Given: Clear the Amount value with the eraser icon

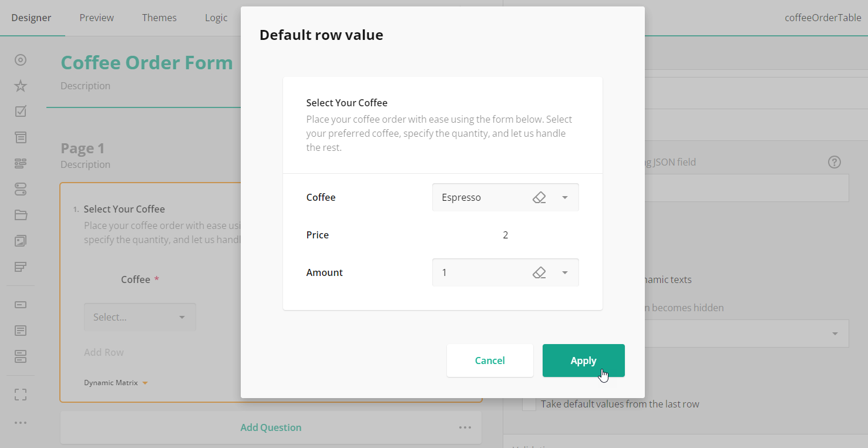Looking at the screenshot, I should tap(539, 272).
